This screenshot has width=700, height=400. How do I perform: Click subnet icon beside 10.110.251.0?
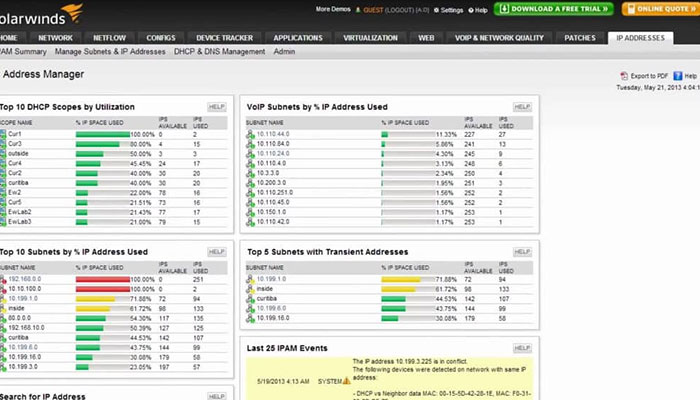coord(250,193)
